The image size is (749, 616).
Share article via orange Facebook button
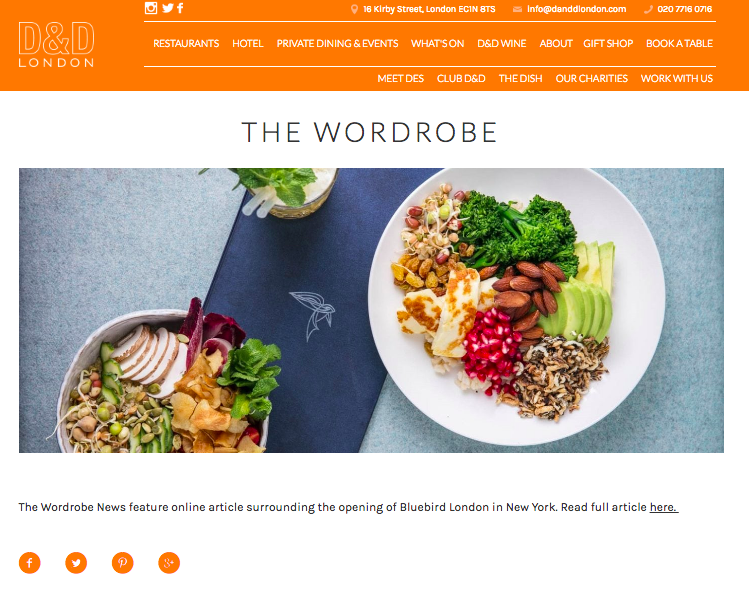pyautogui.click(x=30, y=563)
